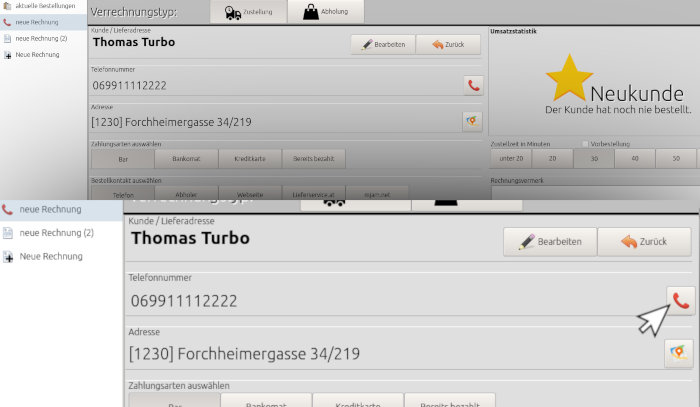Select neue Rechnung phone entry in upper sidebar
This screenshot has width=700, height=407.
[x=43, y=22]
